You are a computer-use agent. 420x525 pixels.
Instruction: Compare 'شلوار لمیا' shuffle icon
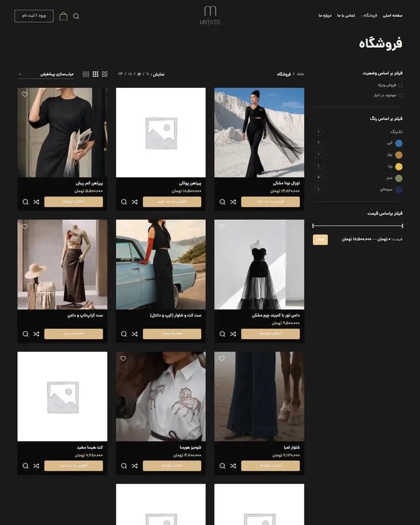point(233,466)
